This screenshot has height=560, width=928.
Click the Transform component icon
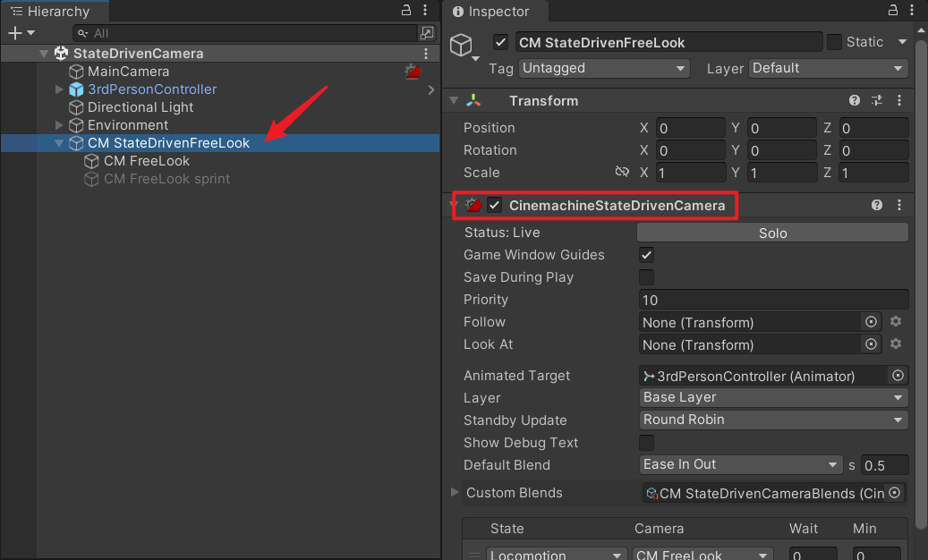473,100
